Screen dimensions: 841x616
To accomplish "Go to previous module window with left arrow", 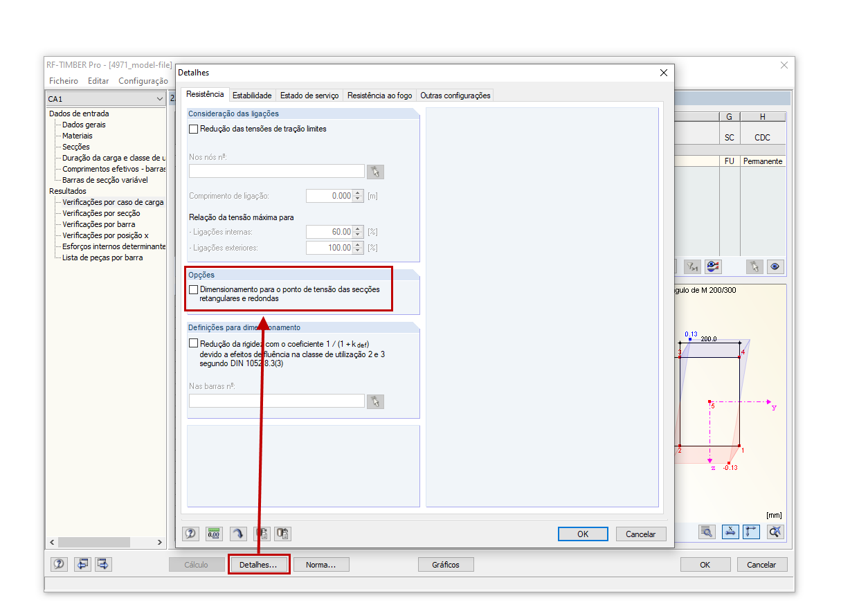I will (x=83, y=564).
